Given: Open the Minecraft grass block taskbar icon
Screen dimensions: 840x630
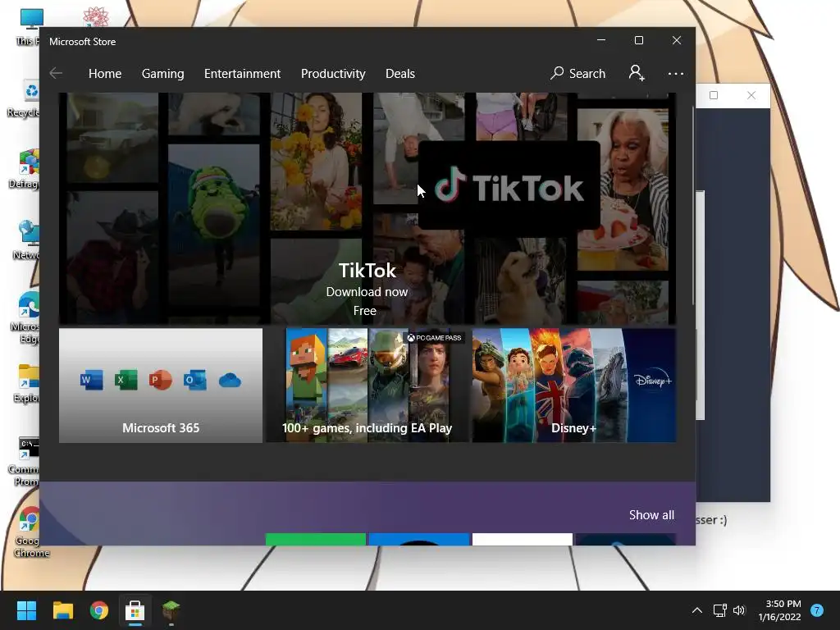Looking at the screenshot, I should point(171,610).
